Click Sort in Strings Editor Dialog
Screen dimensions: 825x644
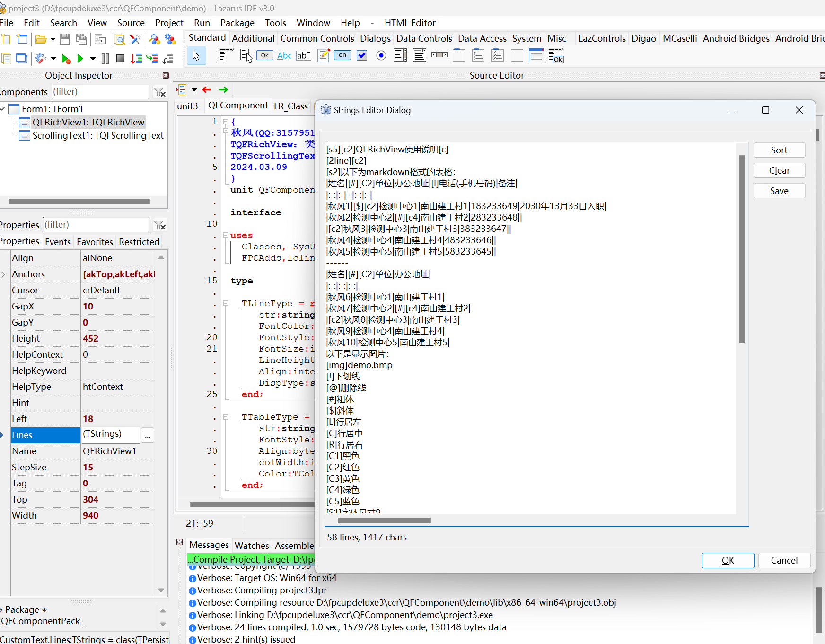tap(779, 150)
